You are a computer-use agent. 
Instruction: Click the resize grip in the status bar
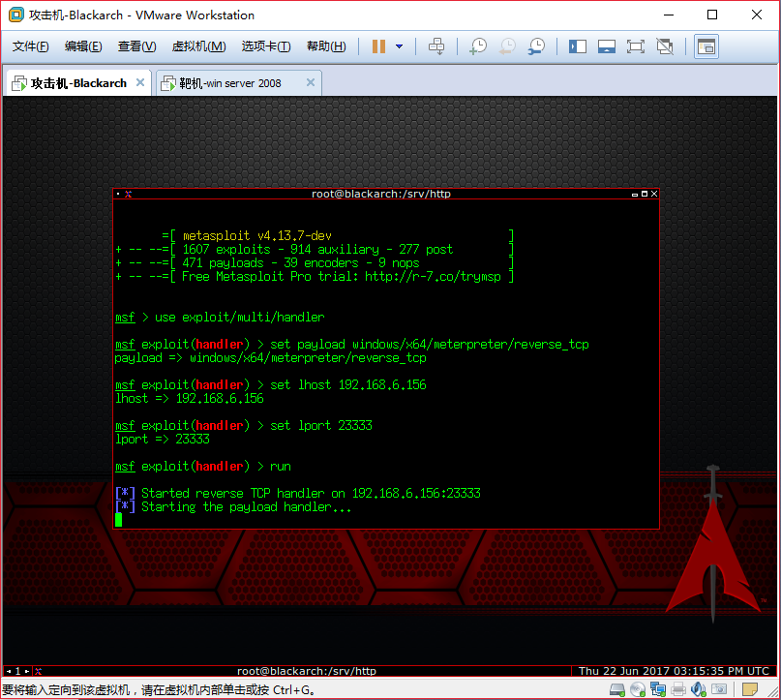point(773,692)
